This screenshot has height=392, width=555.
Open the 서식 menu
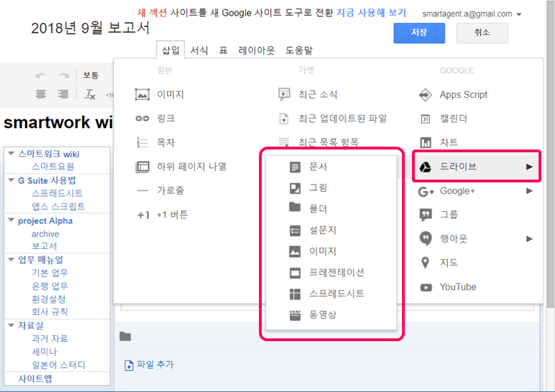pos(200,50)
